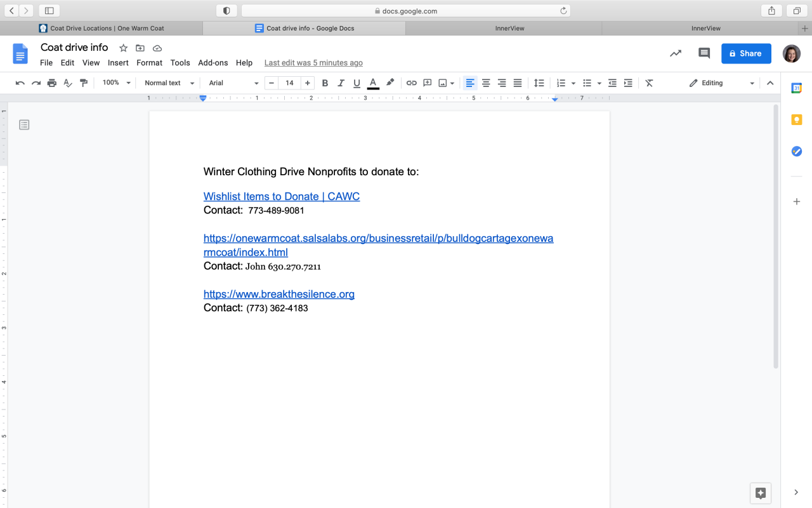812x508 pixels.
Task: Toggle underline formatting
Action: coord(357,83)
